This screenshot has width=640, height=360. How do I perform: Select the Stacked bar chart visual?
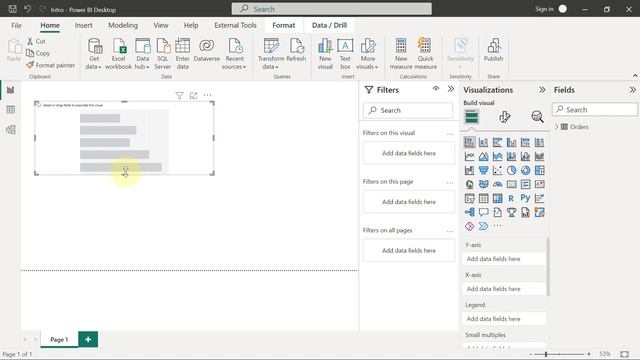coord(469,142)
